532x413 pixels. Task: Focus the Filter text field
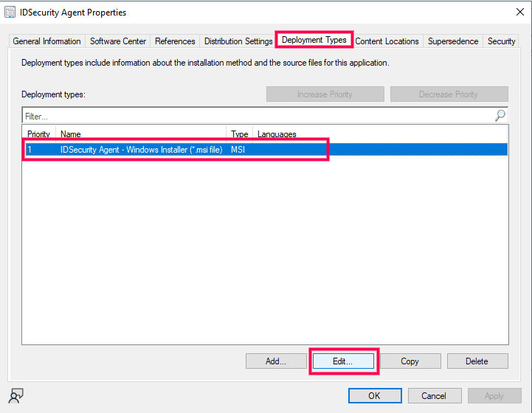[x=258, y=116]
